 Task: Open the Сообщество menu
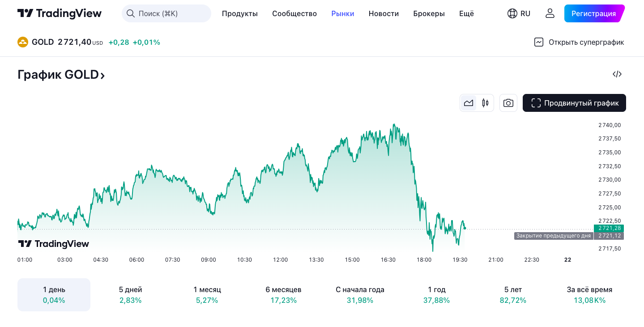pyautogui.click(x=294, y=13)
